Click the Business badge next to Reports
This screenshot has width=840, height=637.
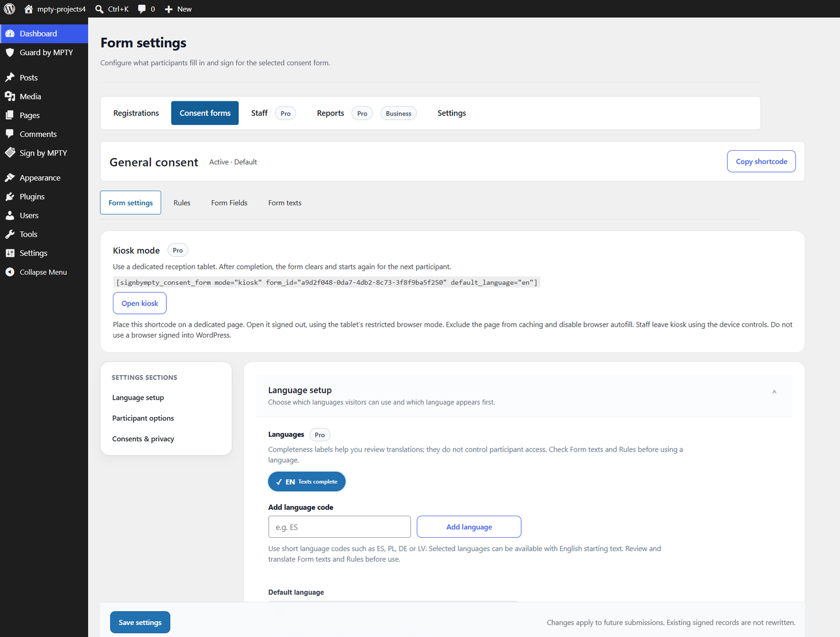[398, 113]
